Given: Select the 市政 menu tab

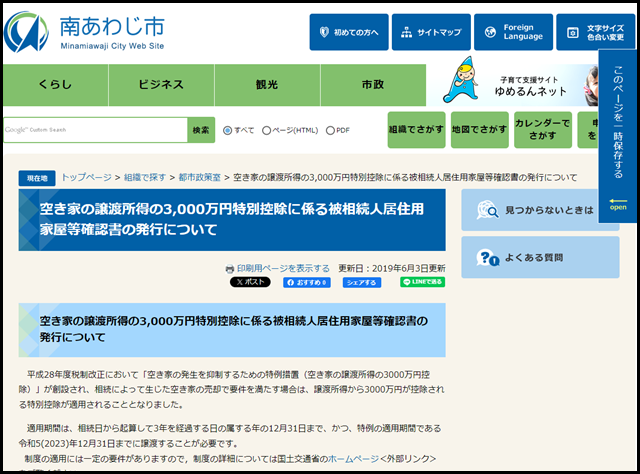Looking at the screenshot, I should [x=373, y=85].
